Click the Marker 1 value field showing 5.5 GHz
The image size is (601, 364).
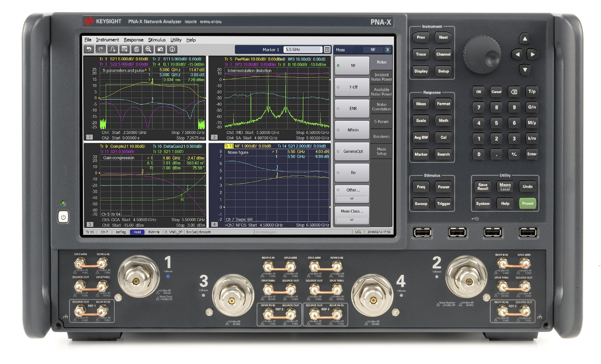click(x=302, y=49)
